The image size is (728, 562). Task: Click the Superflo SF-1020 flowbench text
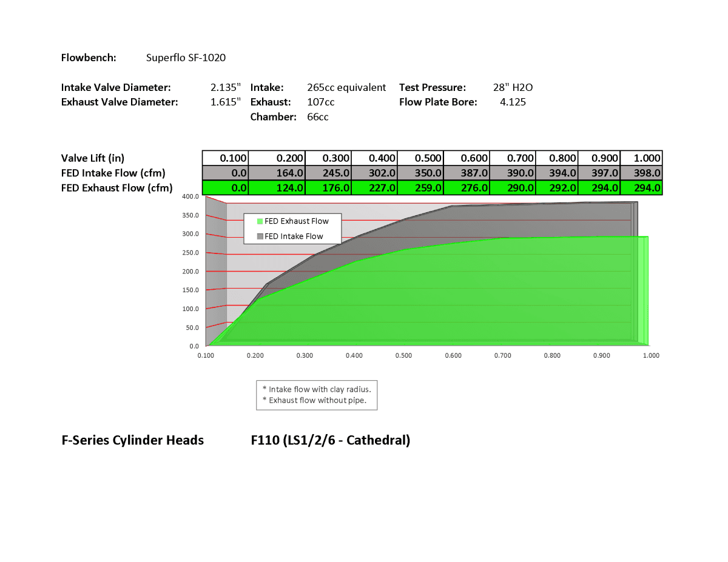[186, 58]
